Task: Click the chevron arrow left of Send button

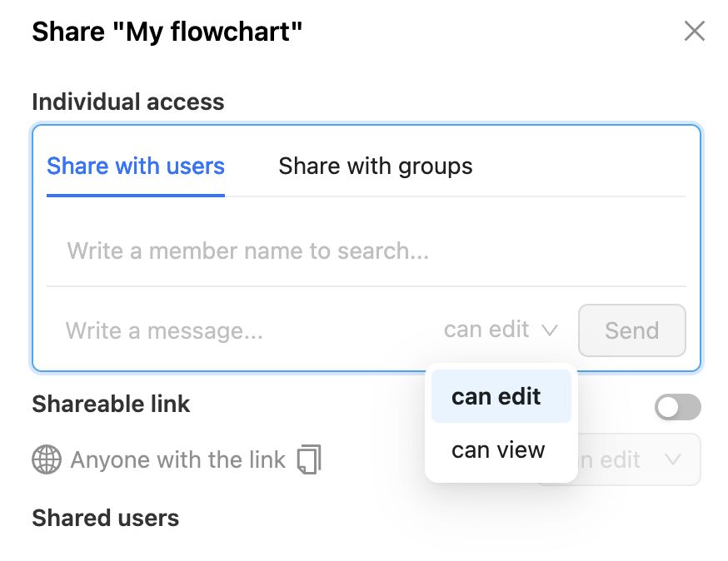Action: click(550, 330)
